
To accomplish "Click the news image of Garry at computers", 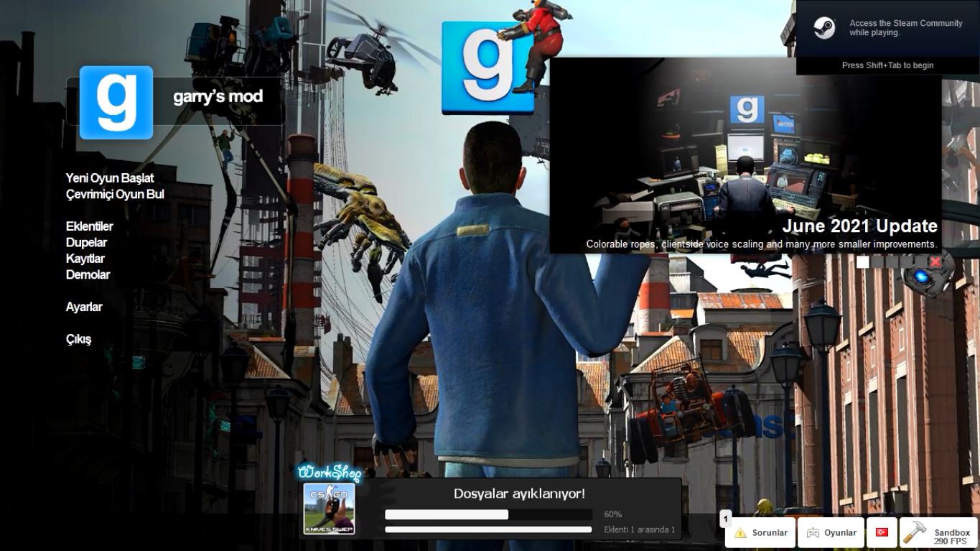I will point(745,155).
